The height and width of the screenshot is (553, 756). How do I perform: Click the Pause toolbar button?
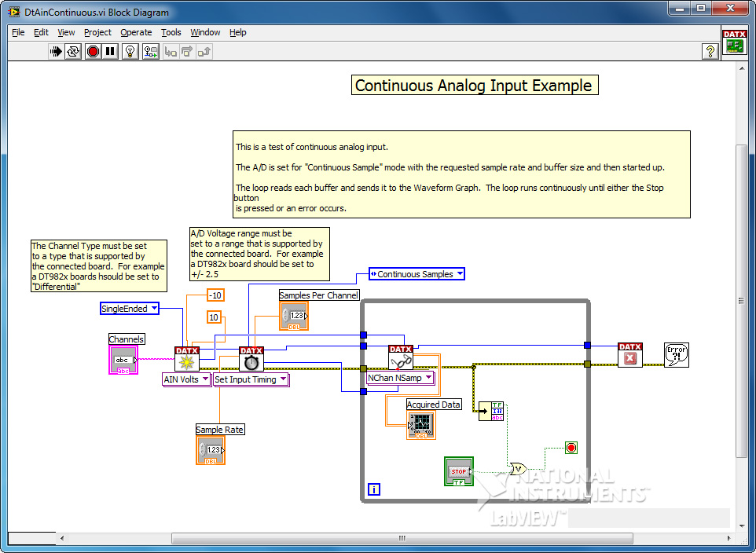[111, 52]
